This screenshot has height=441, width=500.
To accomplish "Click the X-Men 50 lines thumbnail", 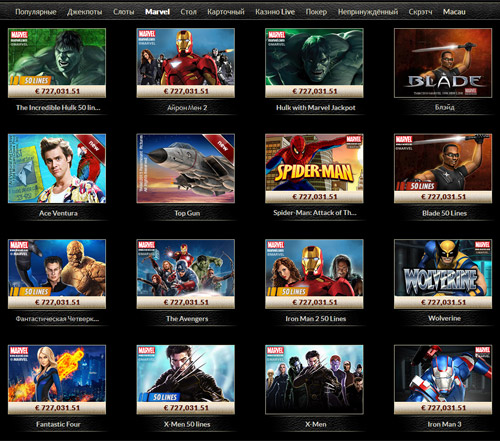I will coord(185,379).
